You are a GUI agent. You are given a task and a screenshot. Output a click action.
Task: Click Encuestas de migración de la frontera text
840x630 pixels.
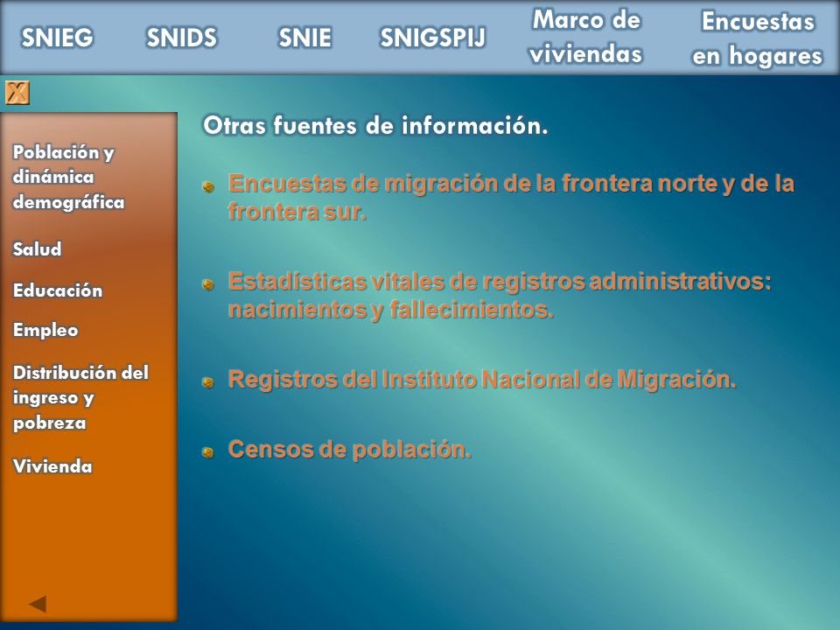coord(511,198)
